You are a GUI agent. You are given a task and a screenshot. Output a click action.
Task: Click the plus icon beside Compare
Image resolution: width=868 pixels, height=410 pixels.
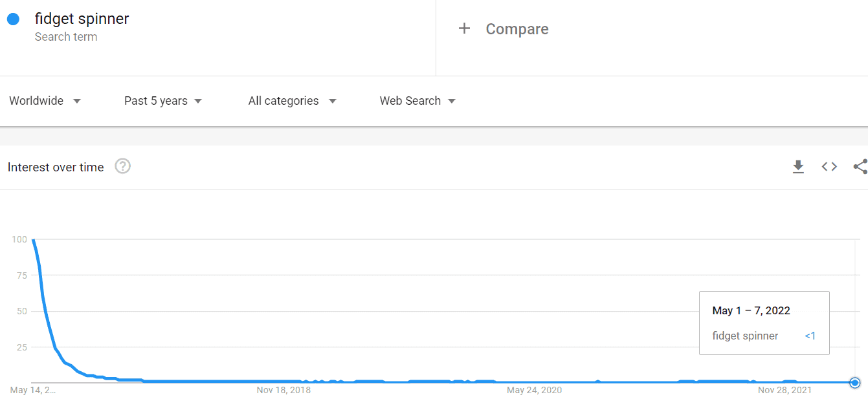[464, 28]
